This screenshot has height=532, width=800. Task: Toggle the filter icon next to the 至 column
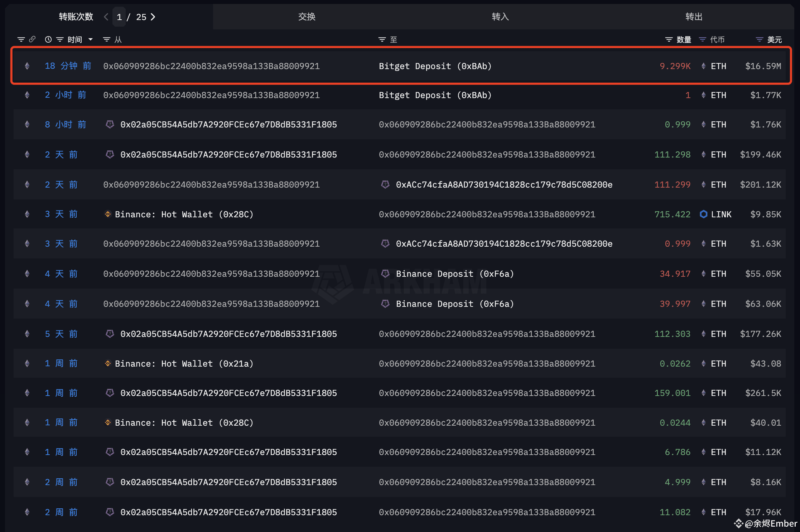tap(382, 39)
